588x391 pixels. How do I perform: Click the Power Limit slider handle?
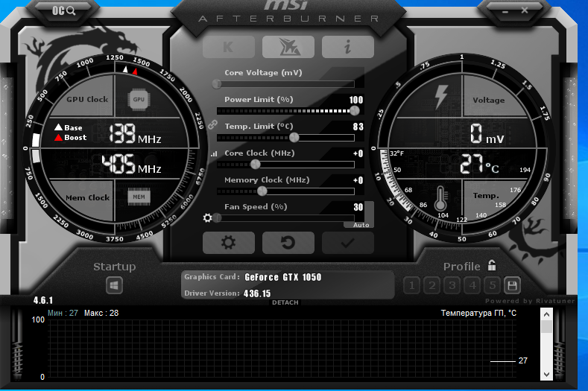355,110
